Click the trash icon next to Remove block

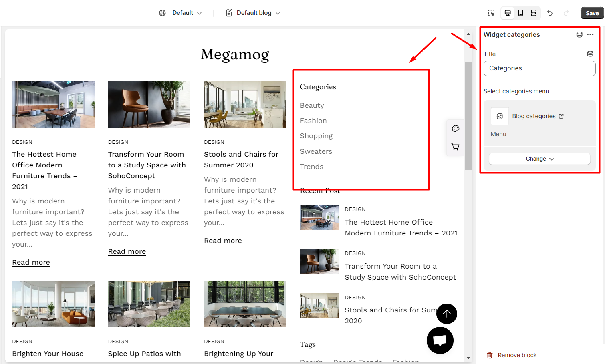pos(490,355)
